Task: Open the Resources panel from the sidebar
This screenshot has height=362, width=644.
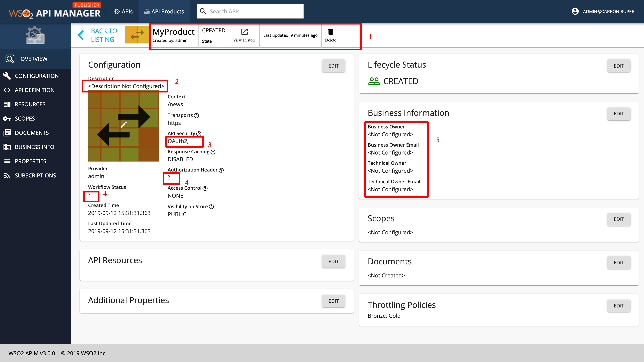Action: coord(7,104)
